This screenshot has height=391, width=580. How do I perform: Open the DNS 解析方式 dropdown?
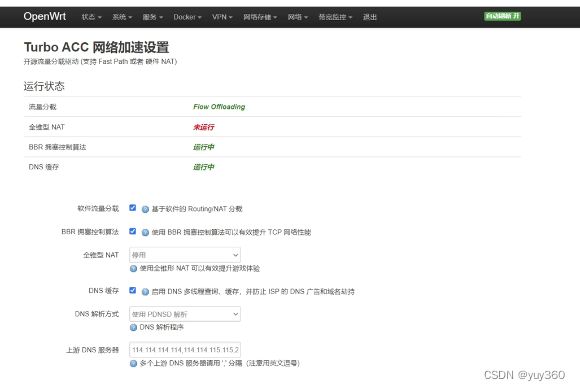[185, 314]
